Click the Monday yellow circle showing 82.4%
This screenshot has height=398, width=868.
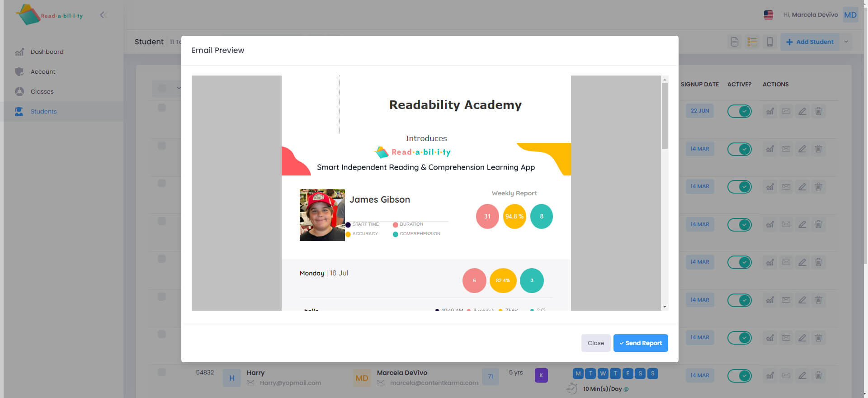pos(503,280)
